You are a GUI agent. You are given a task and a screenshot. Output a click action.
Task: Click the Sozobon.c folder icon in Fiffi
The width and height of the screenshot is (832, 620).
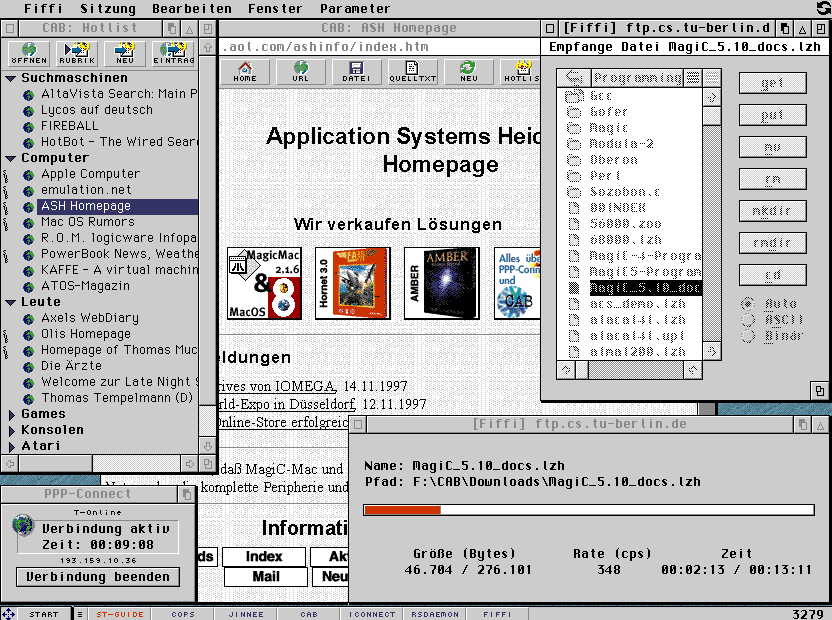[574, 192]
